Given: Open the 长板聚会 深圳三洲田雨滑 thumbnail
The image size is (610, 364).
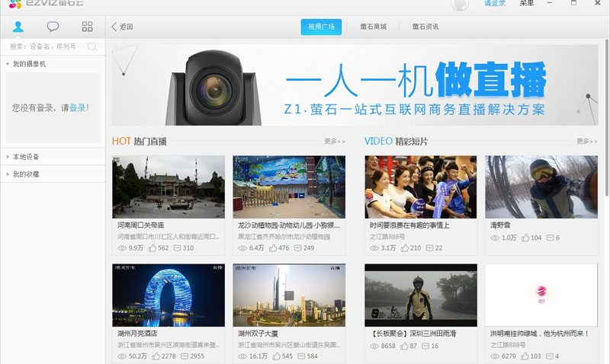Looking at the screenshot, I should click(421, 295).
